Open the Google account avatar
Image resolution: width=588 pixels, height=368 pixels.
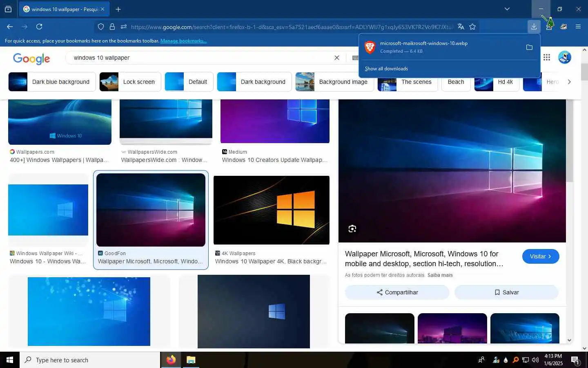565,57
